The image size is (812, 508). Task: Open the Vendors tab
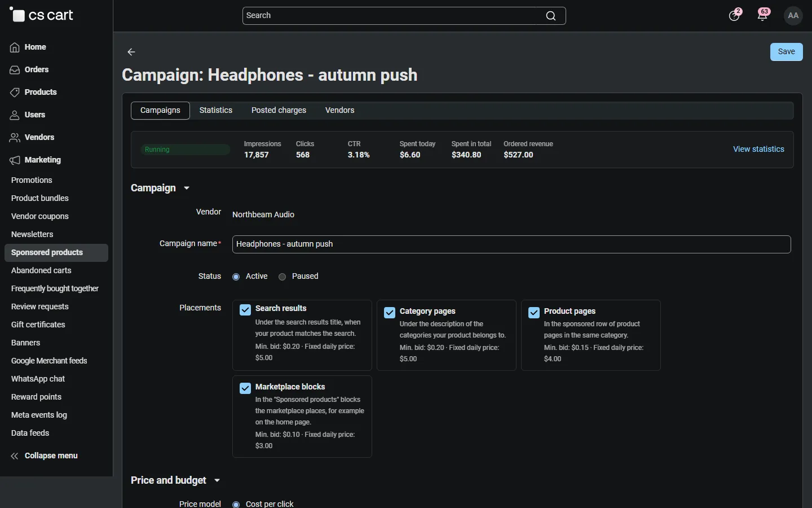[340, 111]
